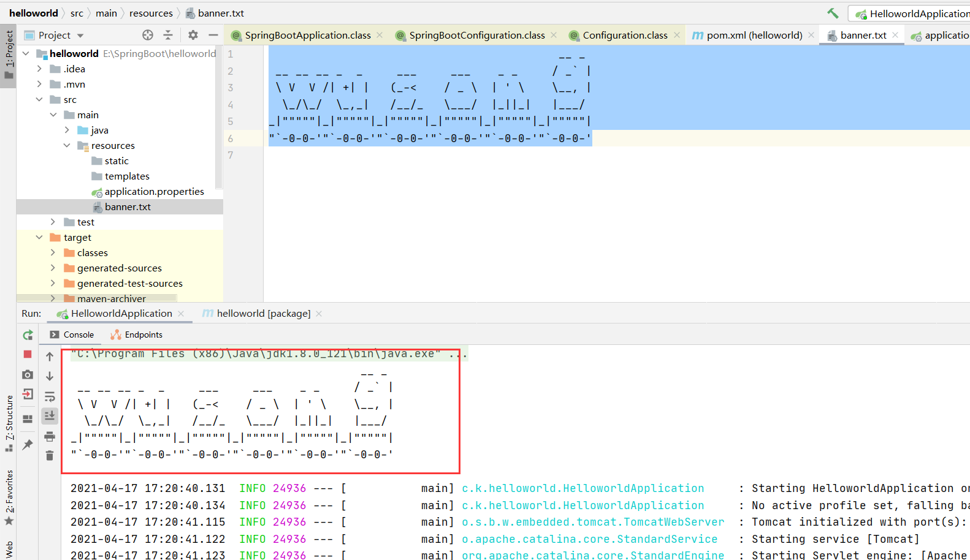Open the 2: Favorites side tab
This screenshot has width=970, height=560.
[x=9, y=498]
